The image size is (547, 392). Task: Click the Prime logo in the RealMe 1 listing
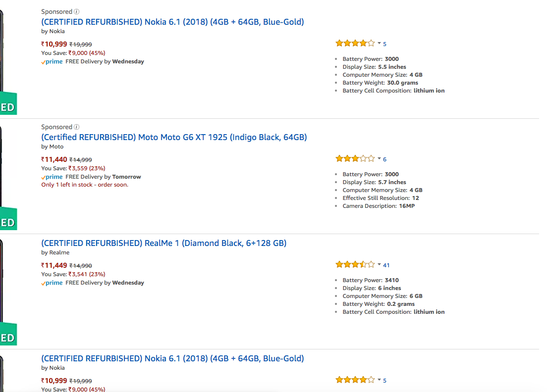pyautogui.click(x=52, y=283)
